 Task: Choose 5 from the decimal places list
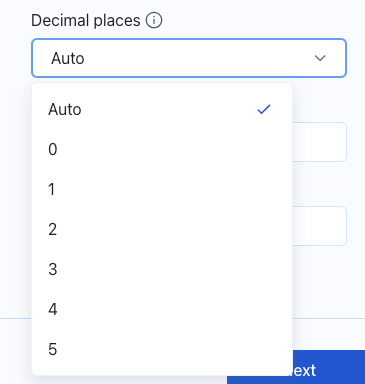[162, 349]
